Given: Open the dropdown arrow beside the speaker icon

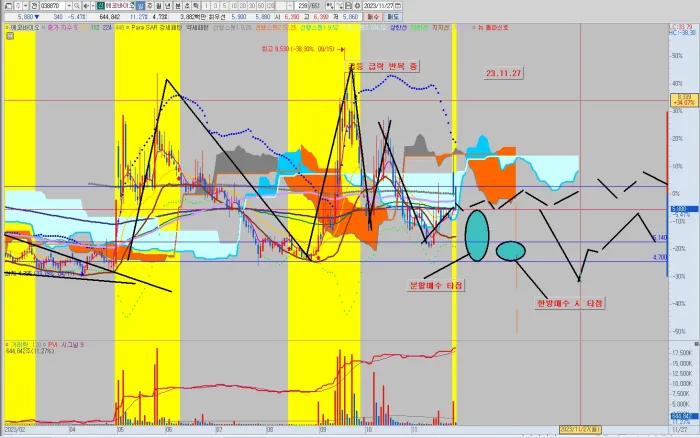Looking at the screenshot, I should [92, 6].
